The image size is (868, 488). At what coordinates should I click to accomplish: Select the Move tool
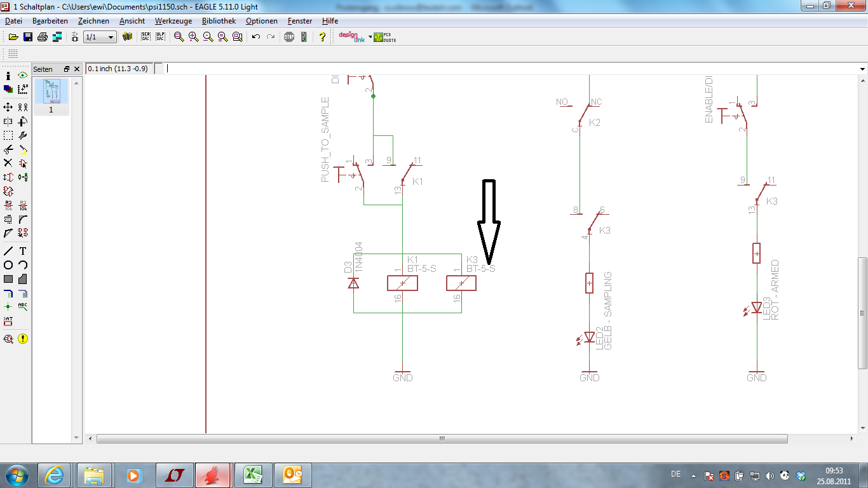tap(8, 107)
